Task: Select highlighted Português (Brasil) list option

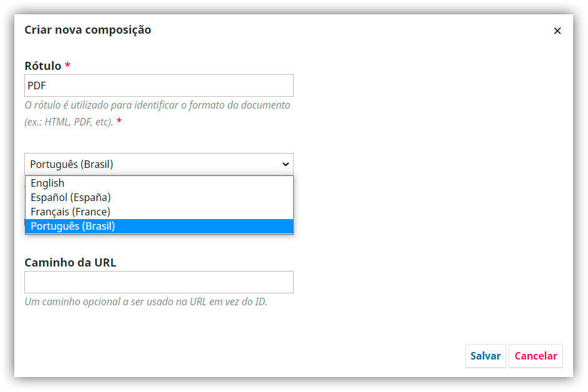Action: coord(159,227)
